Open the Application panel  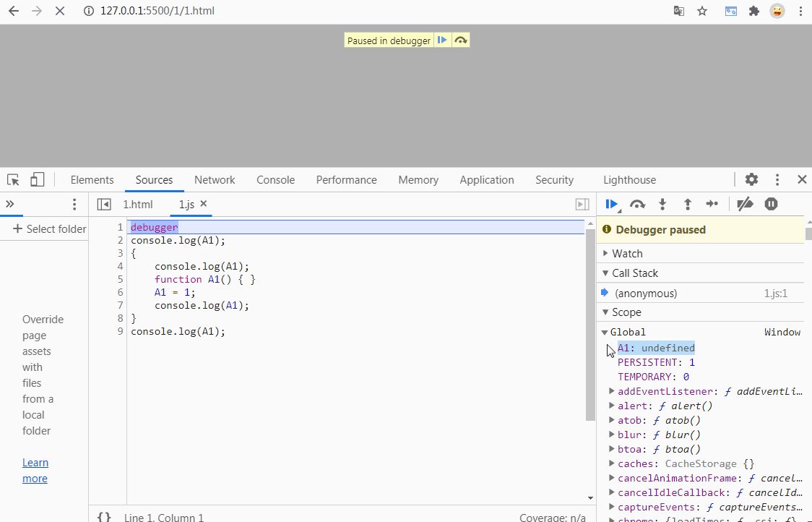click(487, 180)
